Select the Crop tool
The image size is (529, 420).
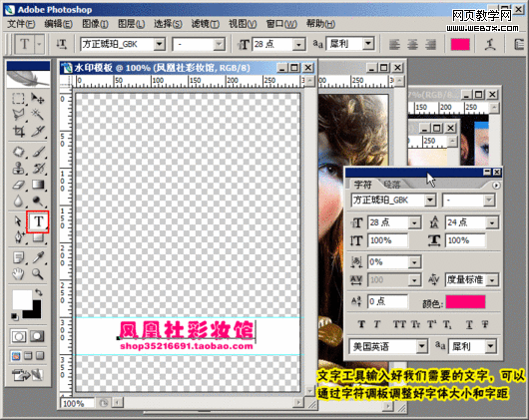tap(18, 131)
